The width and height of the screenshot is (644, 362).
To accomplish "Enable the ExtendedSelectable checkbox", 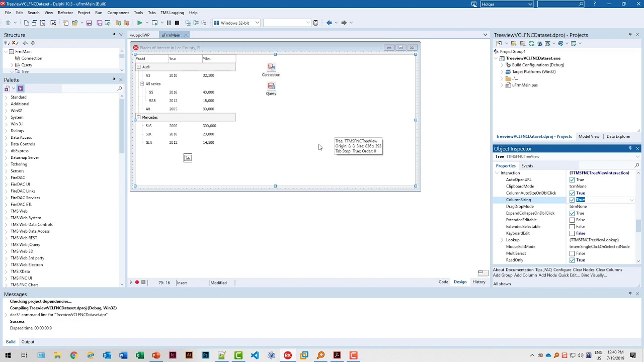I will point(572,227).
